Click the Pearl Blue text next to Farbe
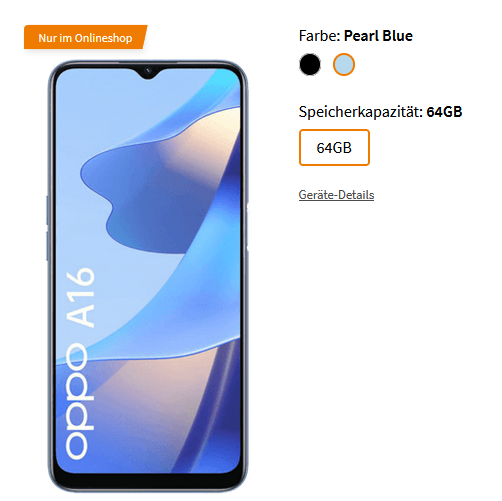502x501 pixels. tap(378, 36)
